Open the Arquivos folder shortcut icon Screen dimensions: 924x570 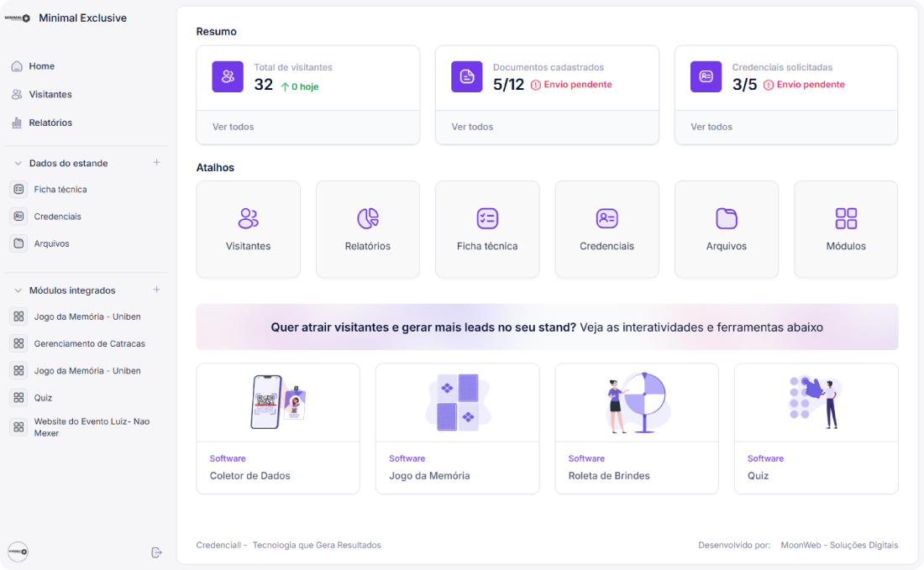726,218
